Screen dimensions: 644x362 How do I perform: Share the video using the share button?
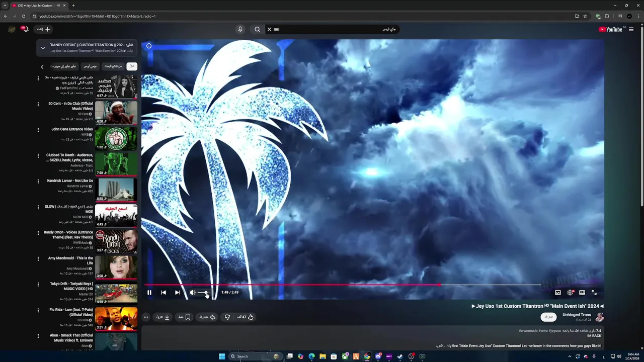207,317
